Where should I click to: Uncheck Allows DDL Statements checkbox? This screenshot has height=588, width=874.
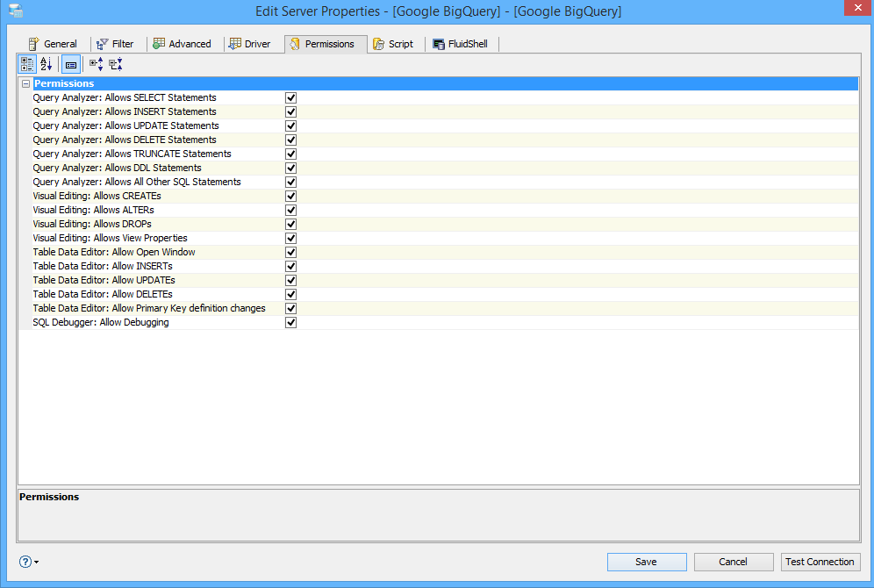click(x=291, y=168)
